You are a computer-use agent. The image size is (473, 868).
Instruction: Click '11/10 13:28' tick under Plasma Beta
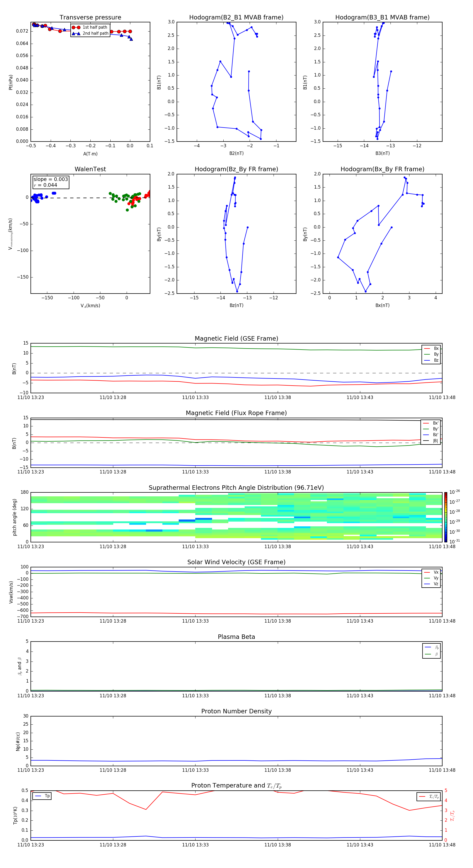coord(113,695)
